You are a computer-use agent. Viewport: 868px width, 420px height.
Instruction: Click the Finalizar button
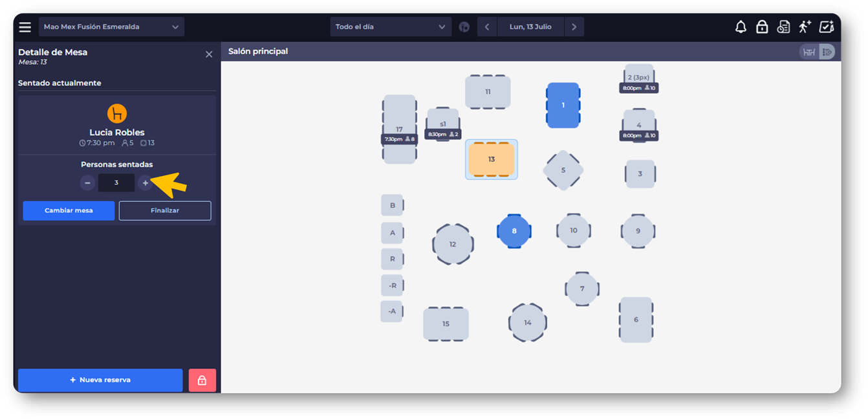(165, 210)
